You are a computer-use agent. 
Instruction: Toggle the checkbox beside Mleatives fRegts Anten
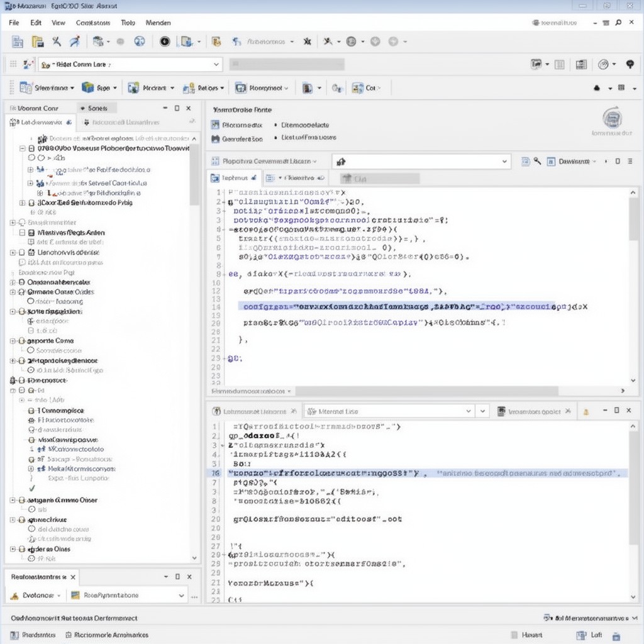pyautogui.click(x=31, y=233)
